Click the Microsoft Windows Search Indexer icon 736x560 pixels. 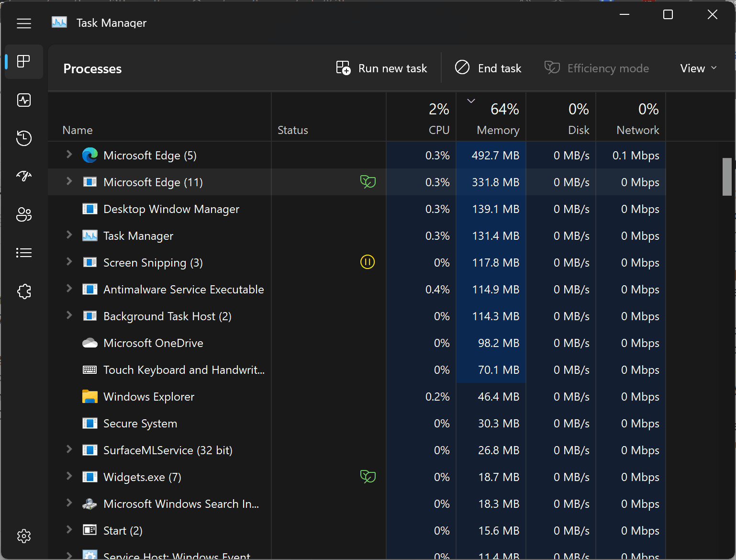point(90,504)
